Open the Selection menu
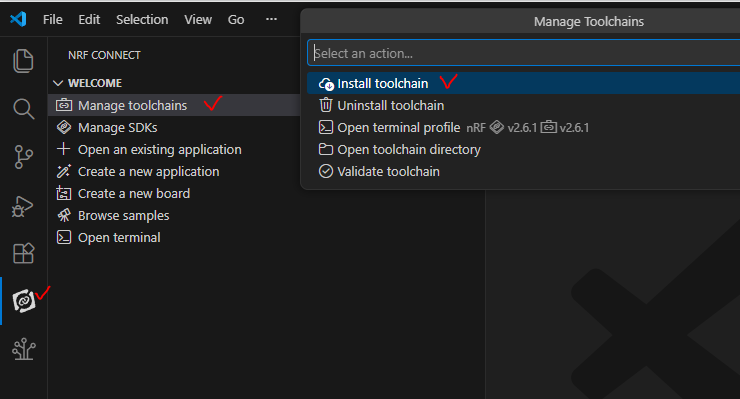740x399 pixels. click(142, 19)
